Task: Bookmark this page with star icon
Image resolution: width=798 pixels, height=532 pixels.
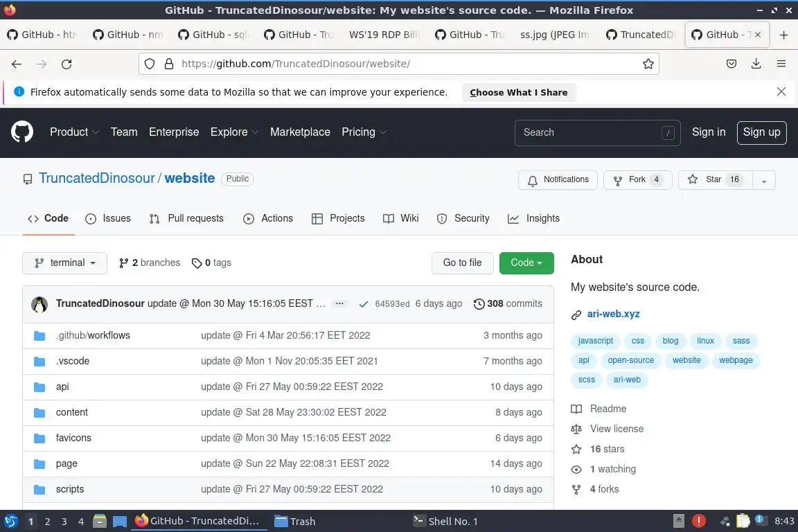Action: 648,64
